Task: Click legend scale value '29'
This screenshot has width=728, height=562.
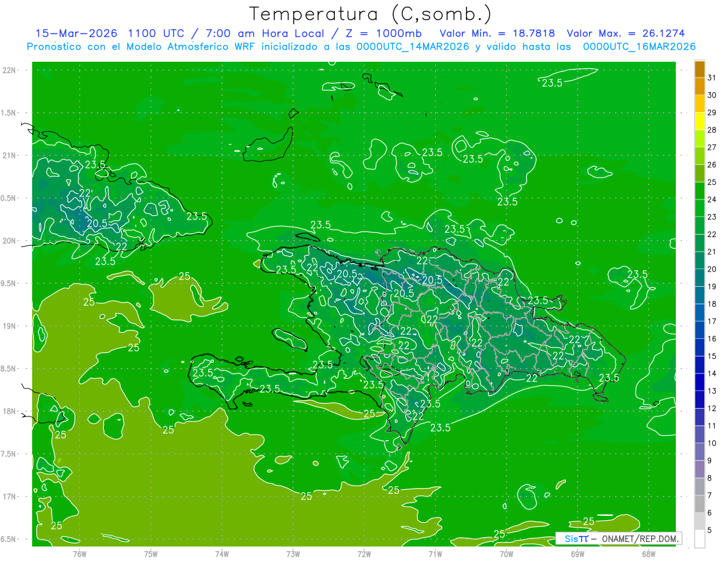Action: coord(712,112)
